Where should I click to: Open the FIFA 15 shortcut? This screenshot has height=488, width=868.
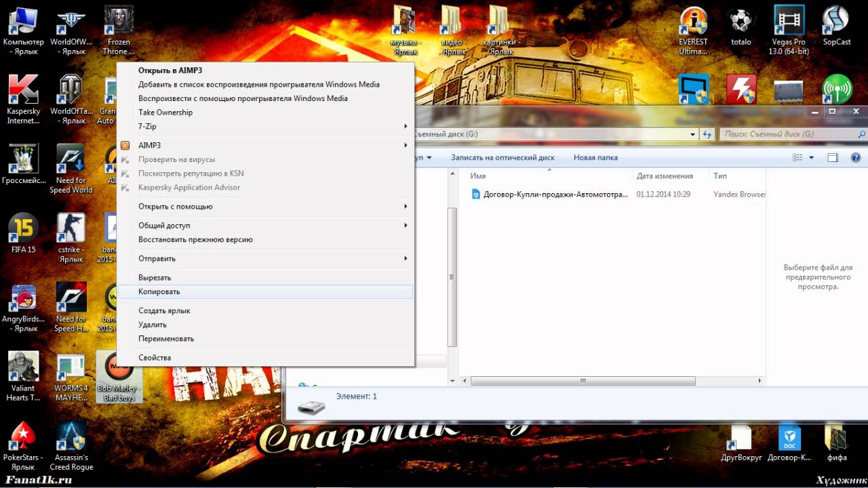pos(23,234)
